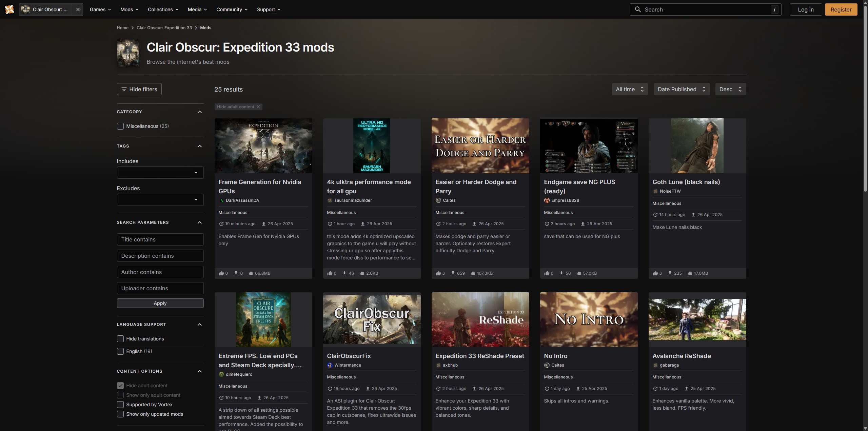Collapse the Tags filter section

pyautogui.click(x=199, y=146)
